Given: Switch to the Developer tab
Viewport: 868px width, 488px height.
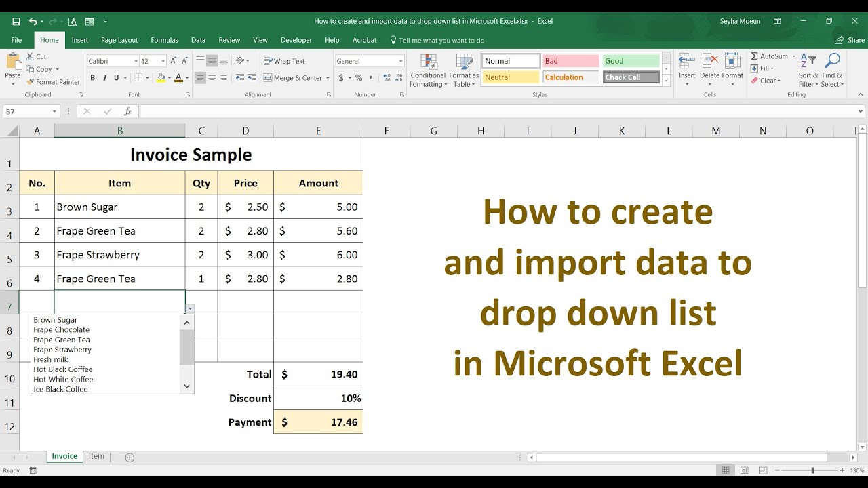Looking at the screenshot, I should (296, 40).
